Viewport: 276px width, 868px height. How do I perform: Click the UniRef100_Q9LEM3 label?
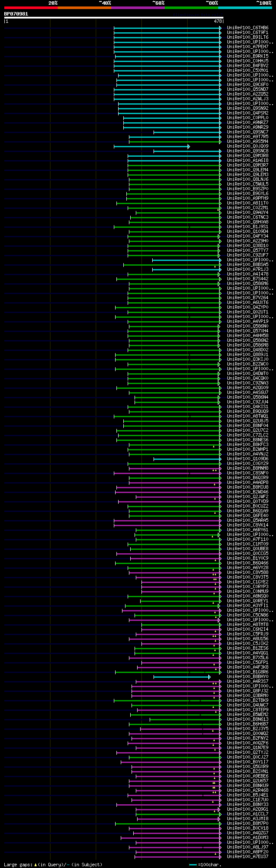[248, 174]
